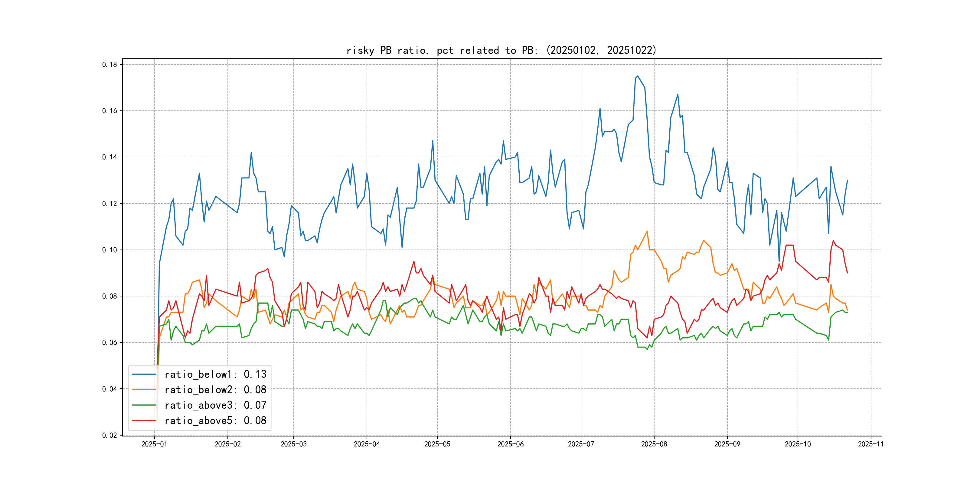This screenshot has width=980, height=490.
Task: Click the 0.14 y-axis tick label
Action: click(x=109, y=157)
